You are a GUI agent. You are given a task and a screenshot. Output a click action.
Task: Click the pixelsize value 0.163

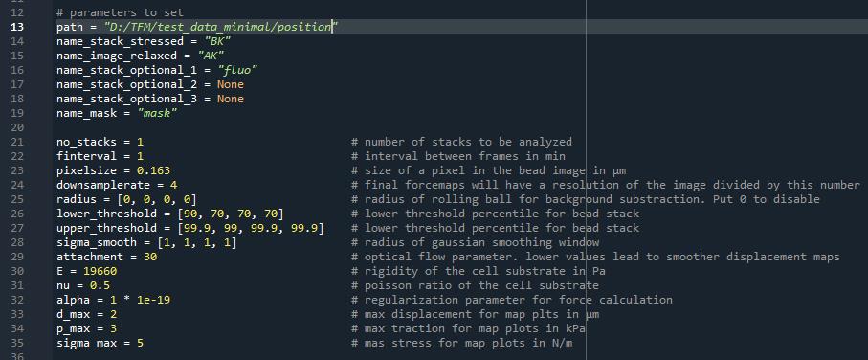(x=153, y=170)
